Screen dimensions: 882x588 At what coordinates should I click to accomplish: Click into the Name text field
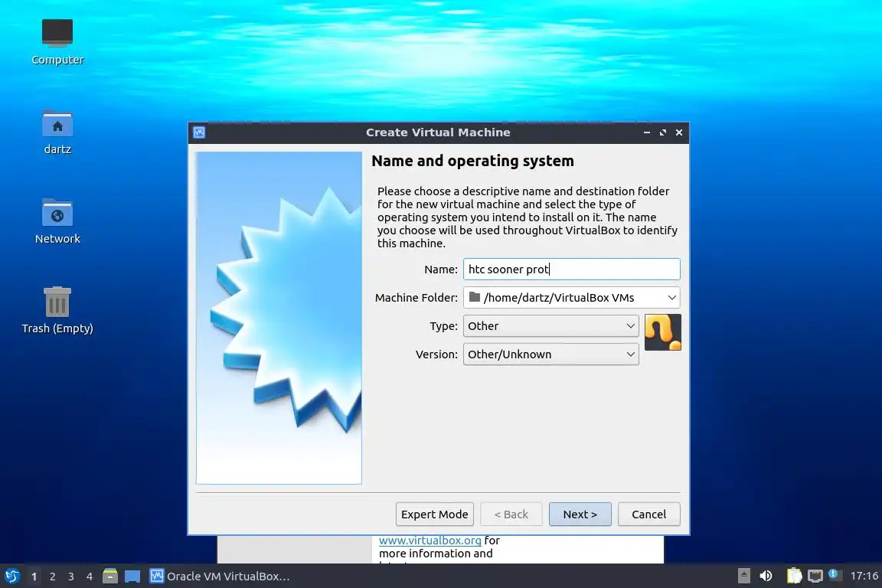pos(571,269)
